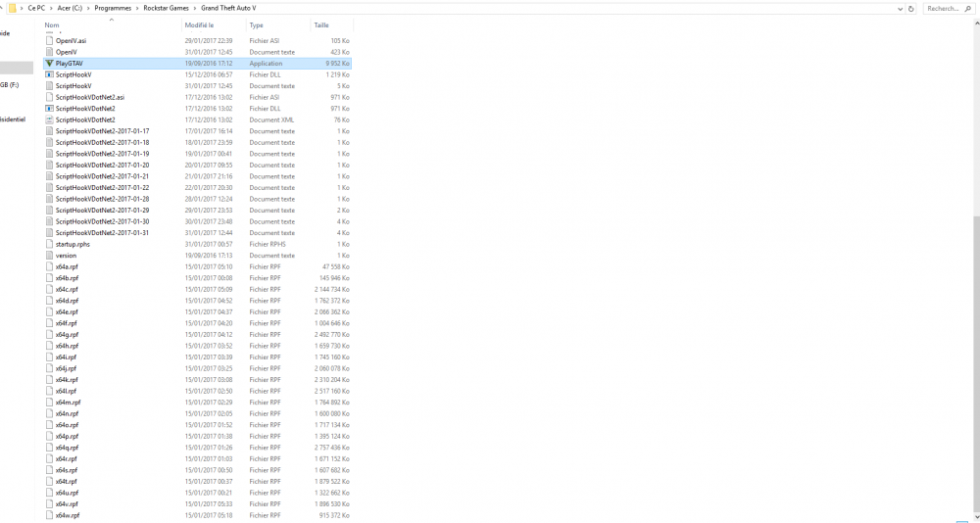The image size is (980, 523).
Task: Expand the chevron between Ce PC and Acer (C:)
Action: (51, 8)
